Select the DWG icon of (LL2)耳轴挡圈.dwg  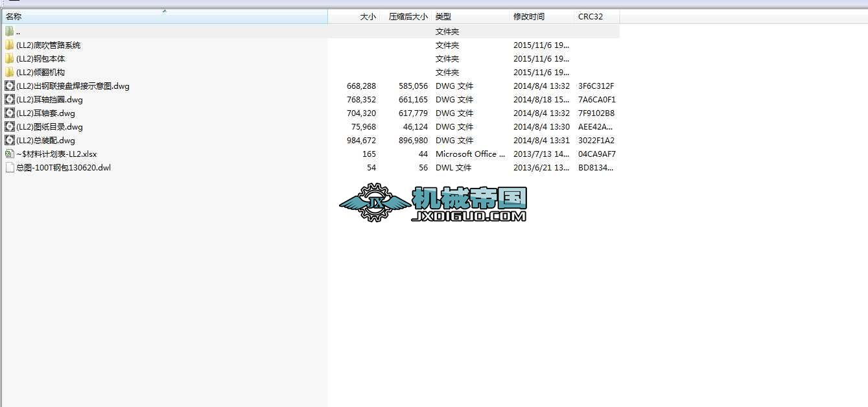tap(8, 99)
